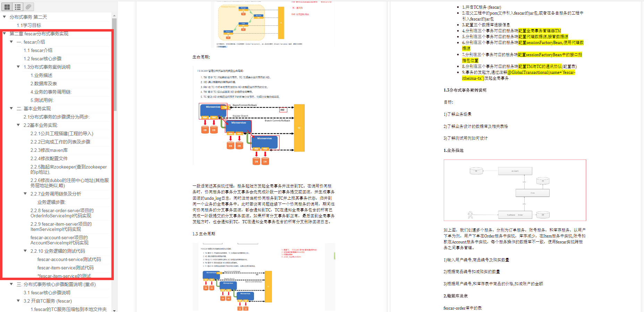Click the 1.业务描述 heading on right page
Viewport: 644px width, 312px height.
tap(454, 150)
